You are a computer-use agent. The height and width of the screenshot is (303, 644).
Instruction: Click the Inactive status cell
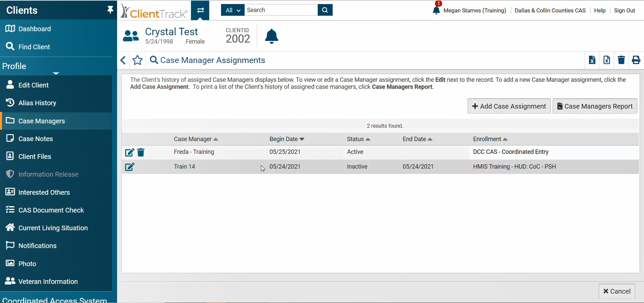point(357,167)
